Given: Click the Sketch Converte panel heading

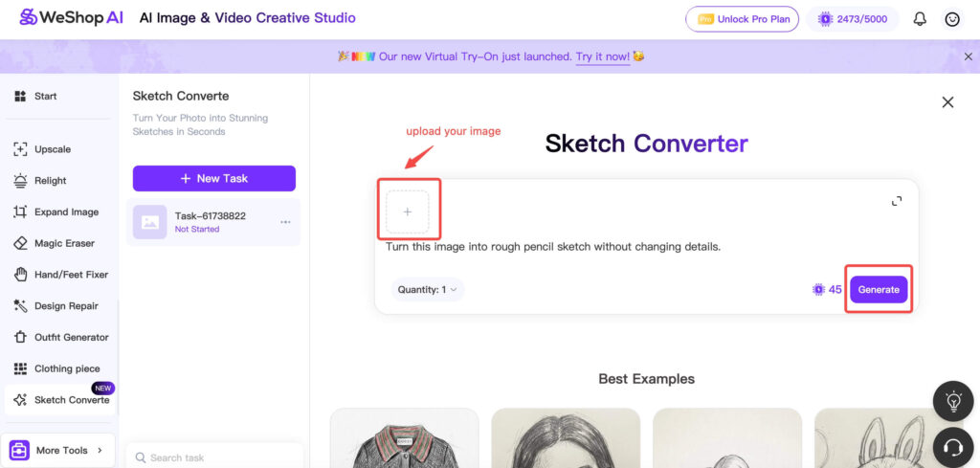Looking at the screenshot, I should pyautogui.click(x=181, y=97).
